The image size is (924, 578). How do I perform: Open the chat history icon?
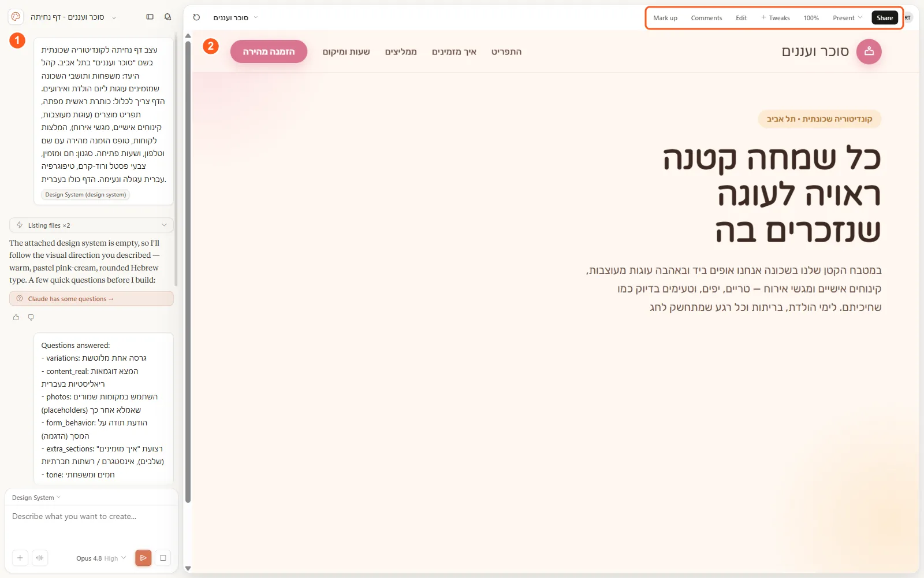point(167,17)
